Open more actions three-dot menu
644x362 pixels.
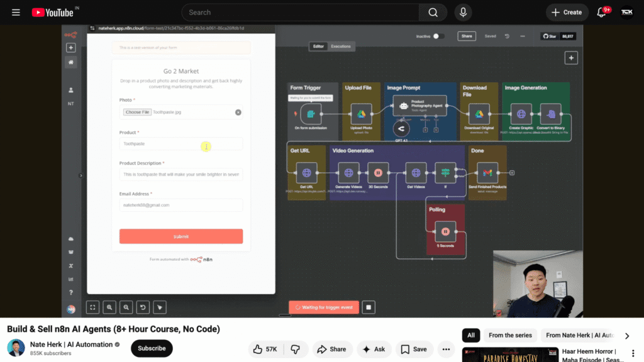pyautogui.click(x=446, y=349)
